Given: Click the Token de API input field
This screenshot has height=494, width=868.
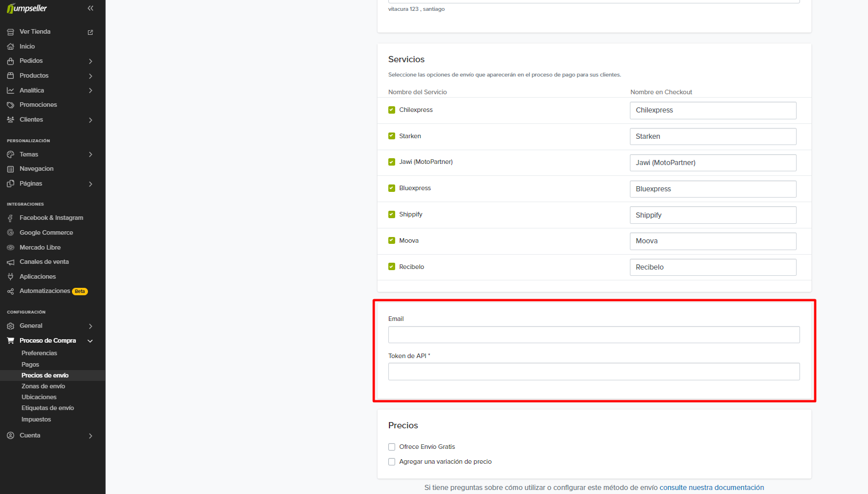Looking at the screenshot, I should click(x=594, y=372).
